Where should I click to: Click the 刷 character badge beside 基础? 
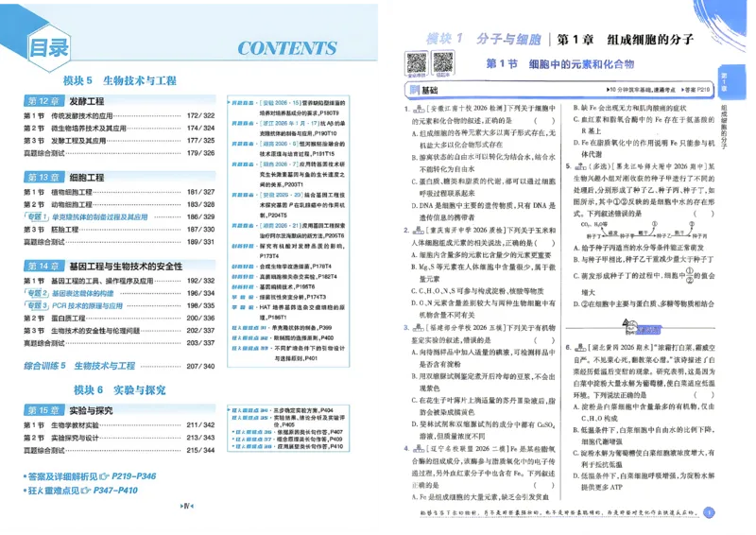pos(414,90)
